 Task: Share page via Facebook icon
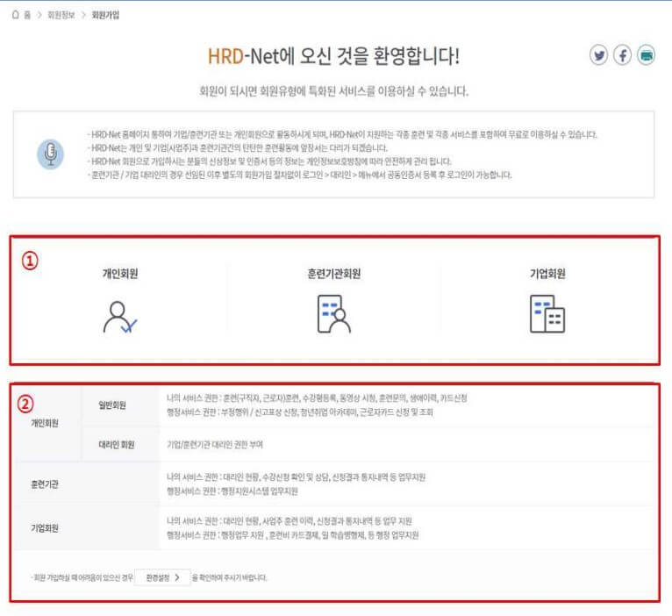(x=622, y=55)
